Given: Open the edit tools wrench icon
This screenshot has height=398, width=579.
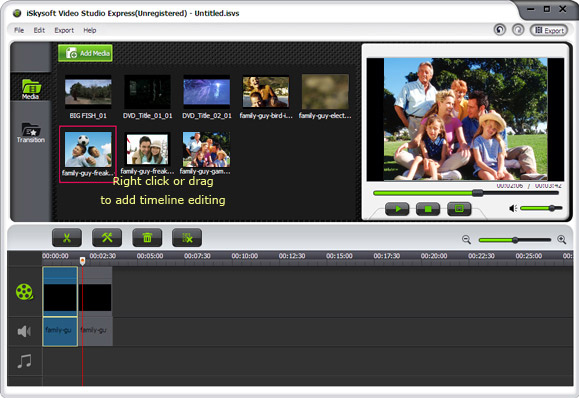Looking at the screenshot, I should tap(107, 238).
